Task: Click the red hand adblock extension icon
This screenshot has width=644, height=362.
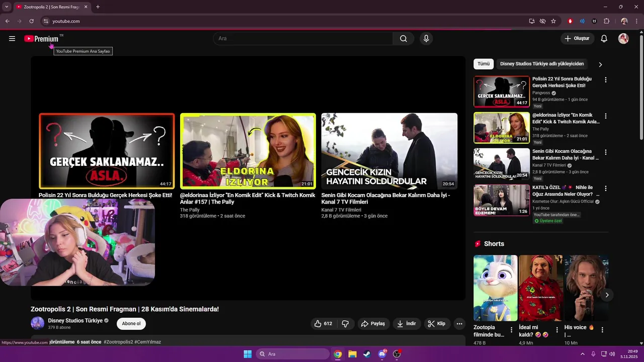Action: [x=570, y=21]
